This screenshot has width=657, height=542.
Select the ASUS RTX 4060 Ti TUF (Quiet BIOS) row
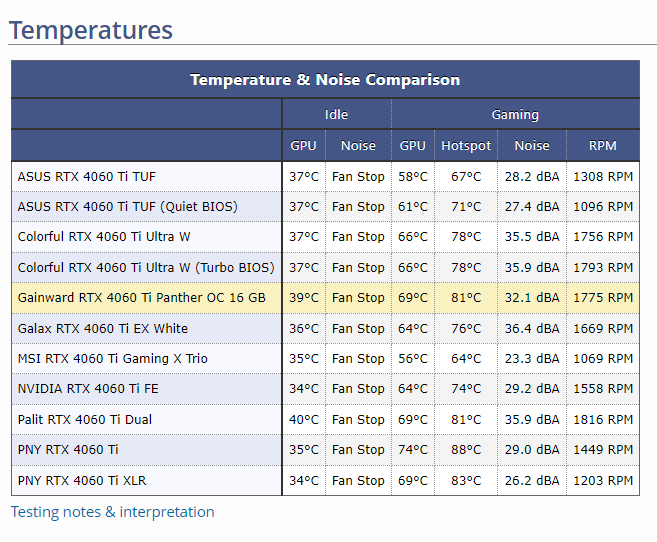pyautogui.click(x=127, y=207)
